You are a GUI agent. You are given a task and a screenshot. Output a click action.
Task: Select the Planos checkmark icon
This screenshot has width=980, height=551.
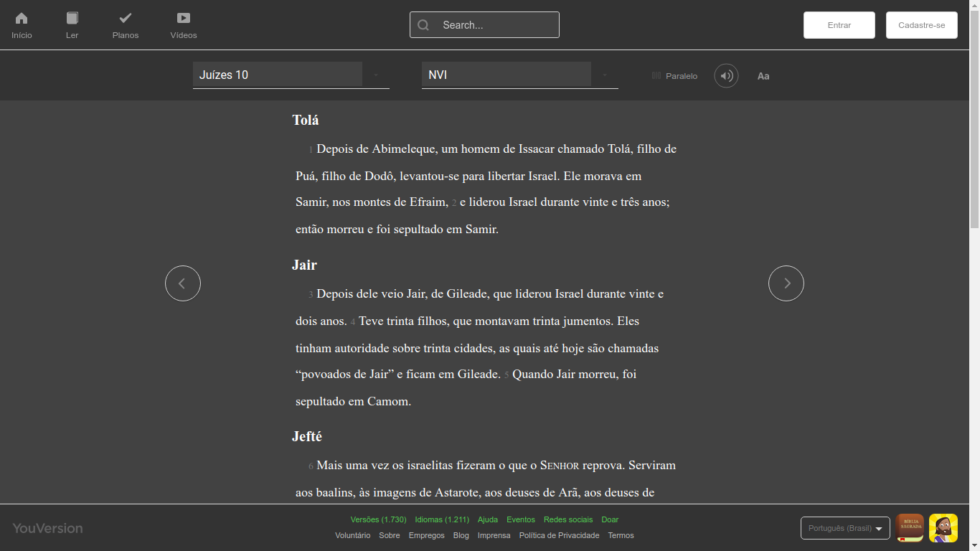pyautogui.click(x=125, y=20)
